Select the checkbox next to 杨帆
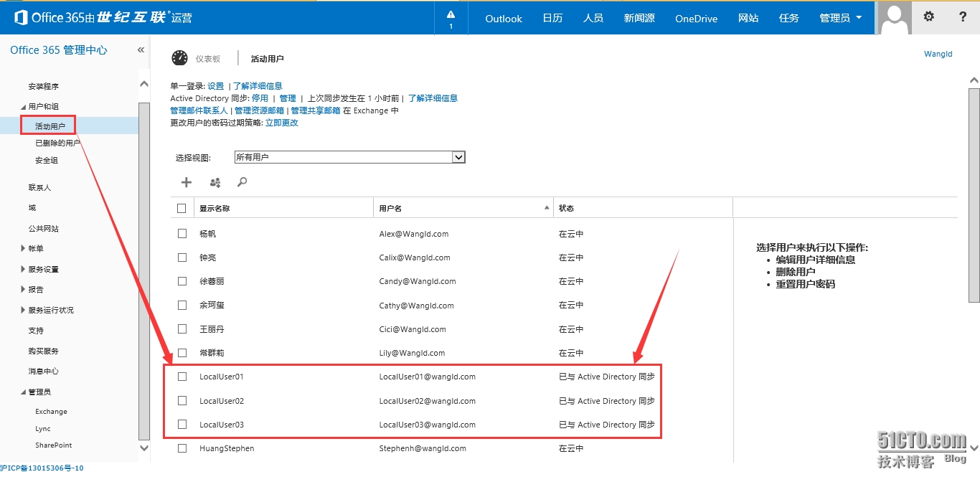The width and height of the screenshot is (980, 482). [182, 234]
